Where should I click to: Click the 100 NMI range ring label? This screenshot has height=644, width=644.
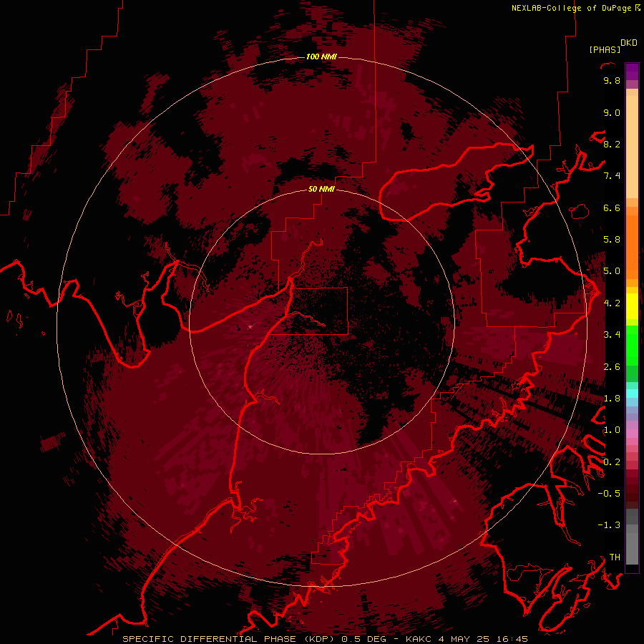point(321,57)
